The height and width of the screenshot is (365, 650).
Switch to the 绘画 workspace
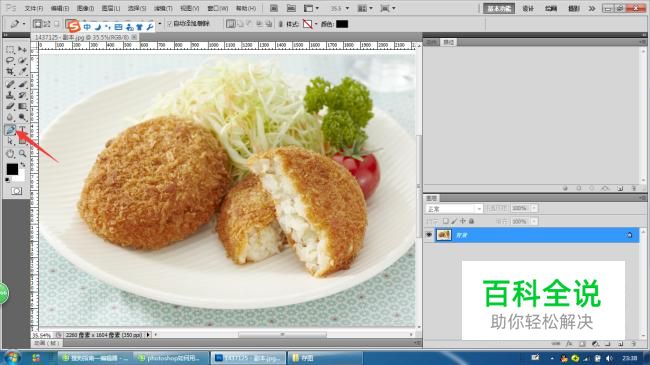551,8
